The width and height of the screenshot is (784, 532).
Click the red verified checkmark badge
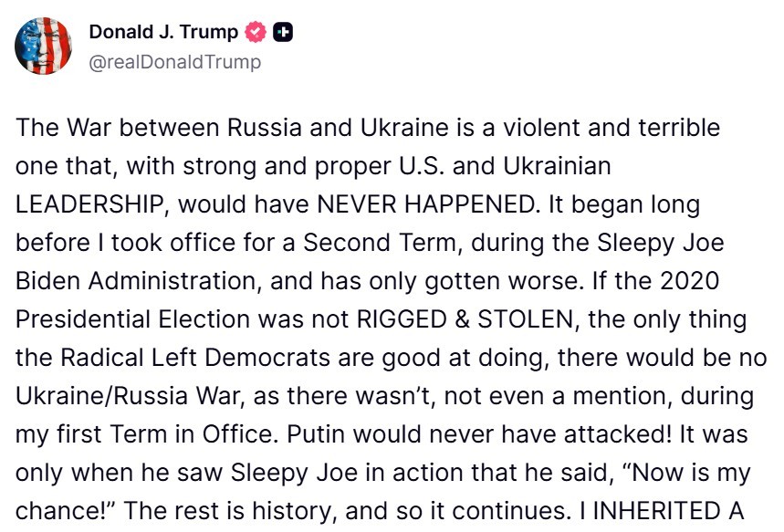(x=256, y=32)
